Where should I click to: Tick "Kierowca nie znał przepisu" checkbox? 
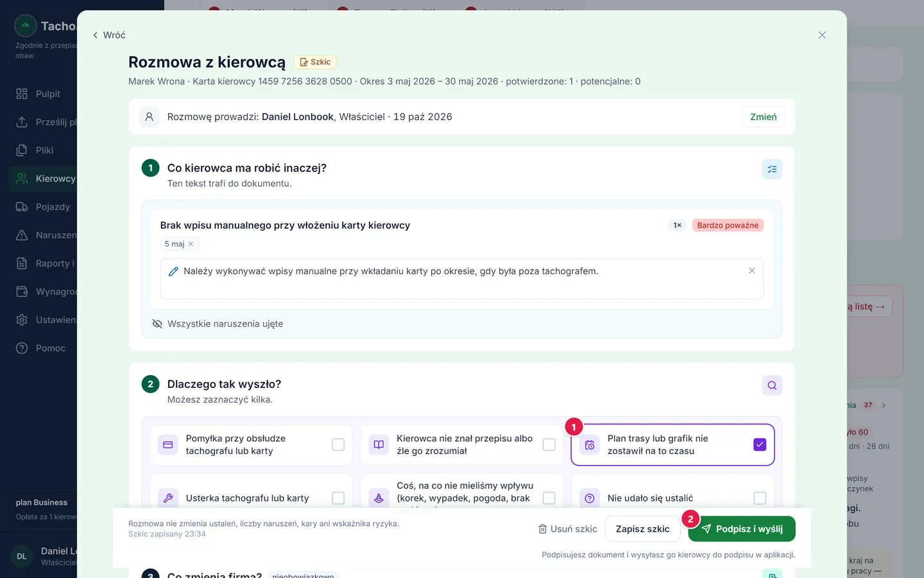coord(549,444)
